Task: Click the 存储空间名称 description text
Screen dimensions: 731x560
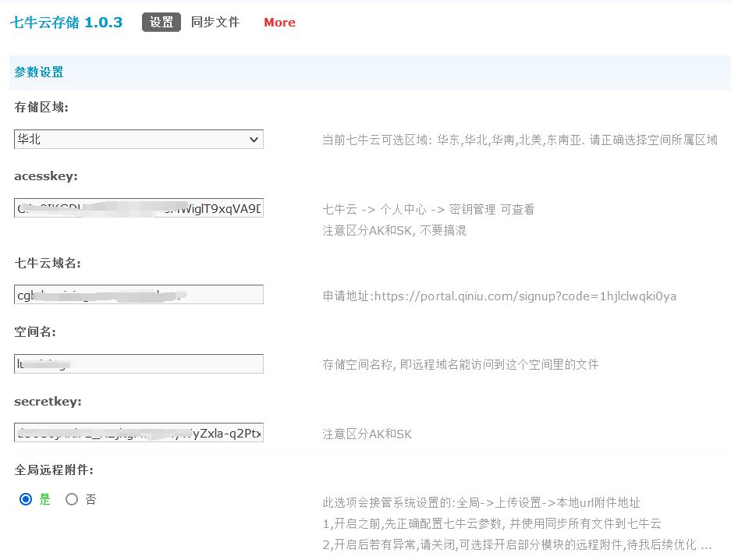Action: coord(460,364)
